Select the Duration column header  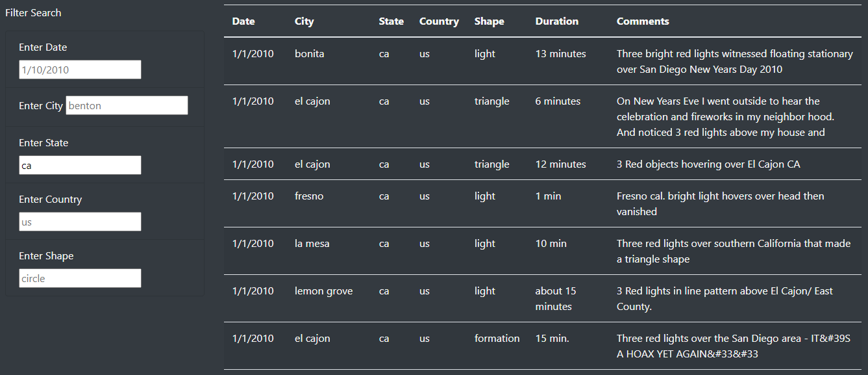tap(556, 21)
